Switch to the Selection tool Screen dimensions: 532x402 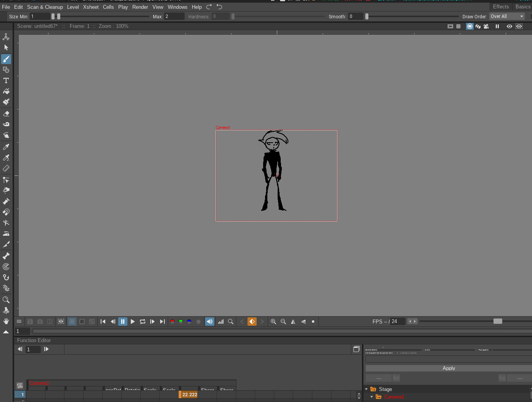(x=6, y=47)
